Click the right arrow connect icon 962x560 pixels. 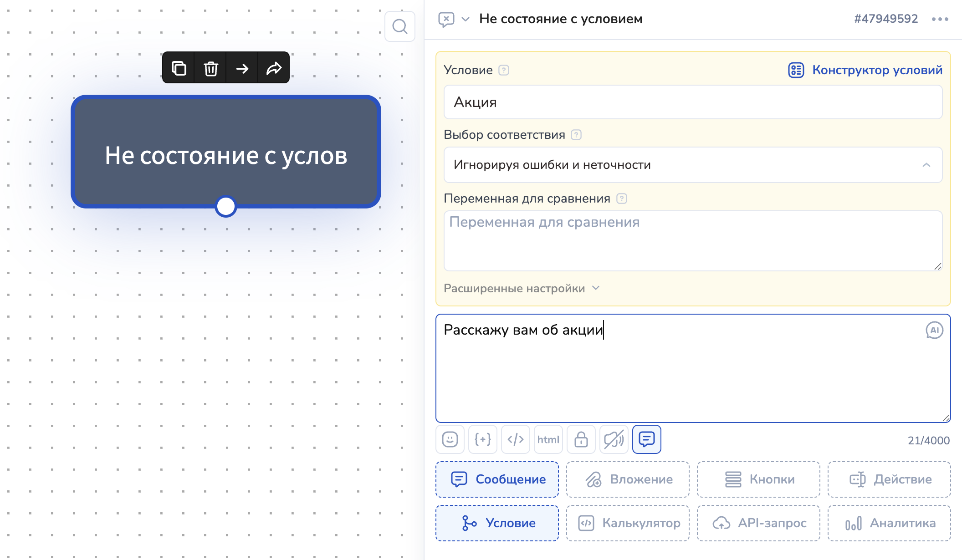242,68
